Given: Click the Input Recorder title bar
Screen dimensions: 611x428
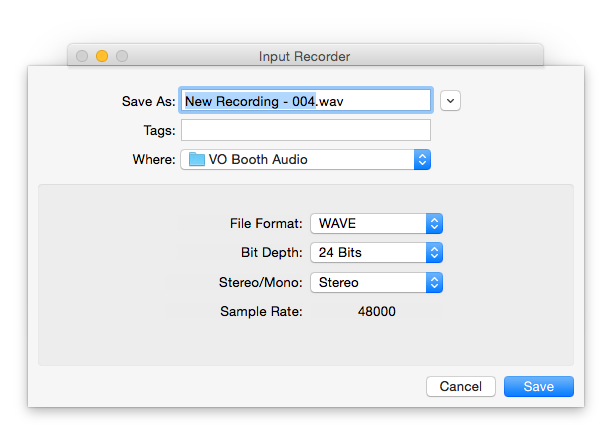Looking at the screenshot, I should (x=305, y=56).
